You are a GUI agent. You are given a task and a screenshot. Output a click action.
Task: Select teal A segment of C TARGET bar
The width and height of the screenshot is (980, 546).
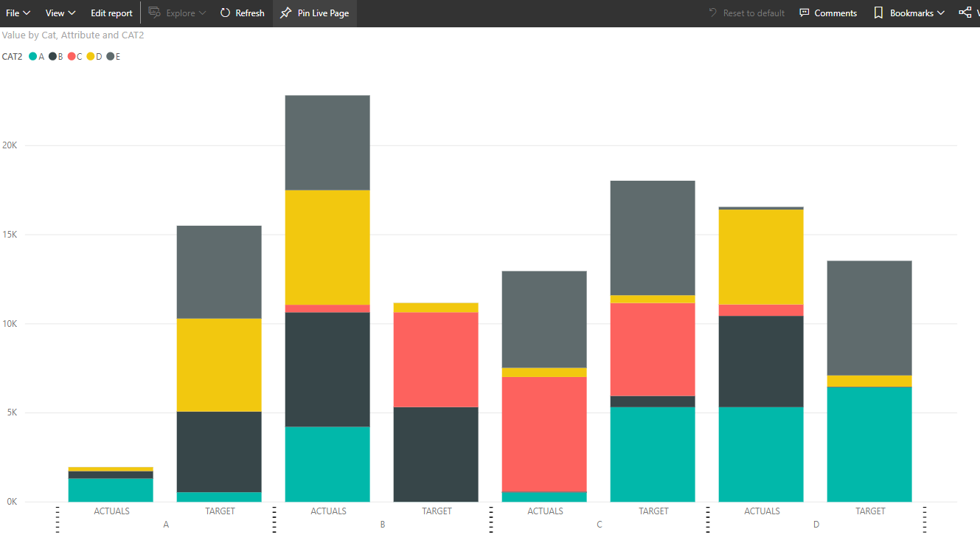653,455
